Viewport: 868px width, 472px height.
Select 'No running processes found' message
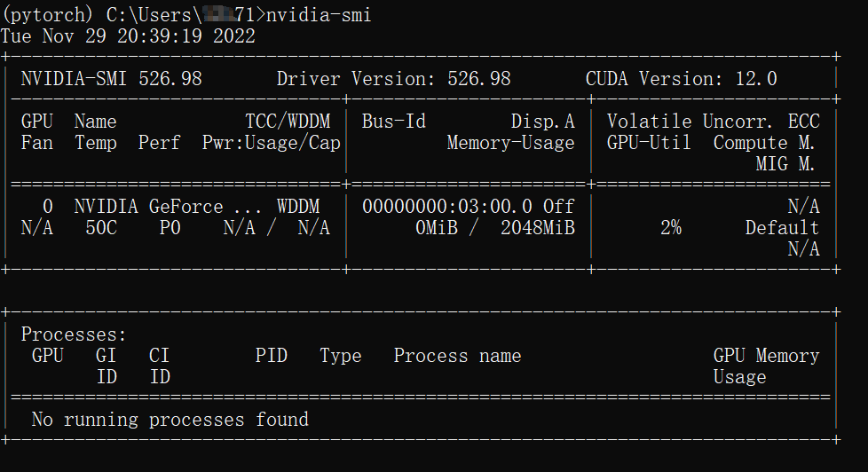pyautogui.click(x=170, y=420)
